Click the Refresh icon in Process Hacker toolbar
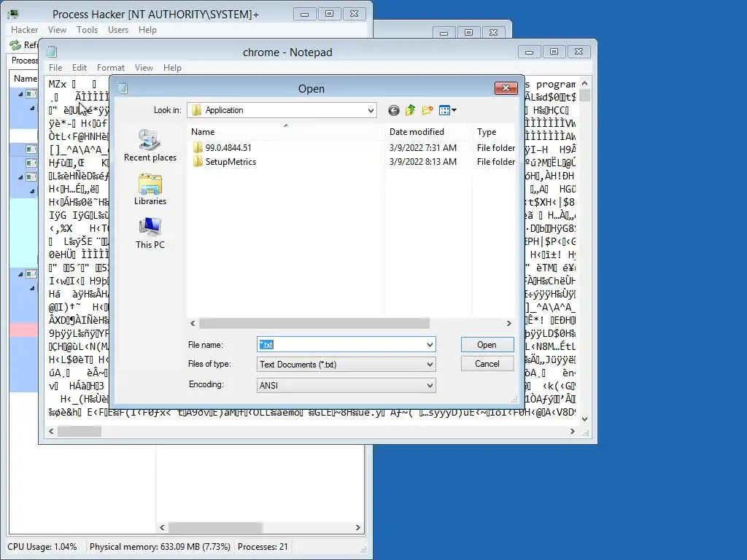Image resolution: width=747 pixels, height=560 pixels. tap(16, 44)
